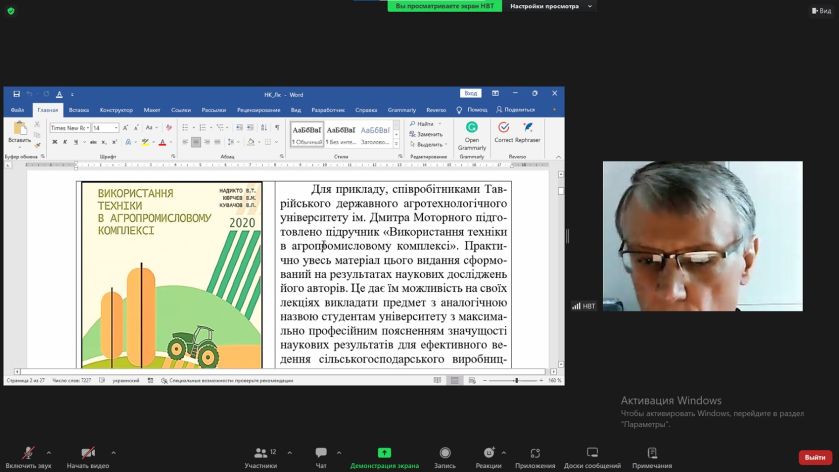Click green Демонстрация экрана share button
This screenshot has width=839, height=472.
tap(384, 454)
